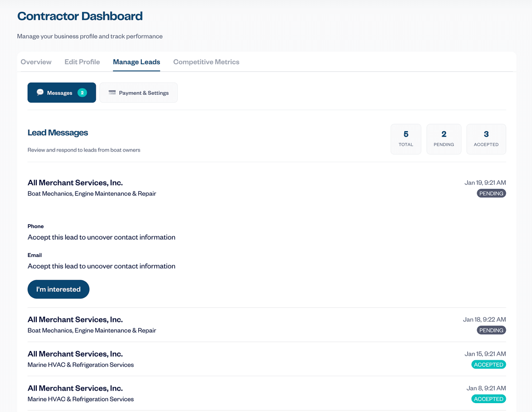Expand the Jan 15 accepted lead entry
Image resolution: width=532 pixels, height=412 pixels.
click(266, 359)
